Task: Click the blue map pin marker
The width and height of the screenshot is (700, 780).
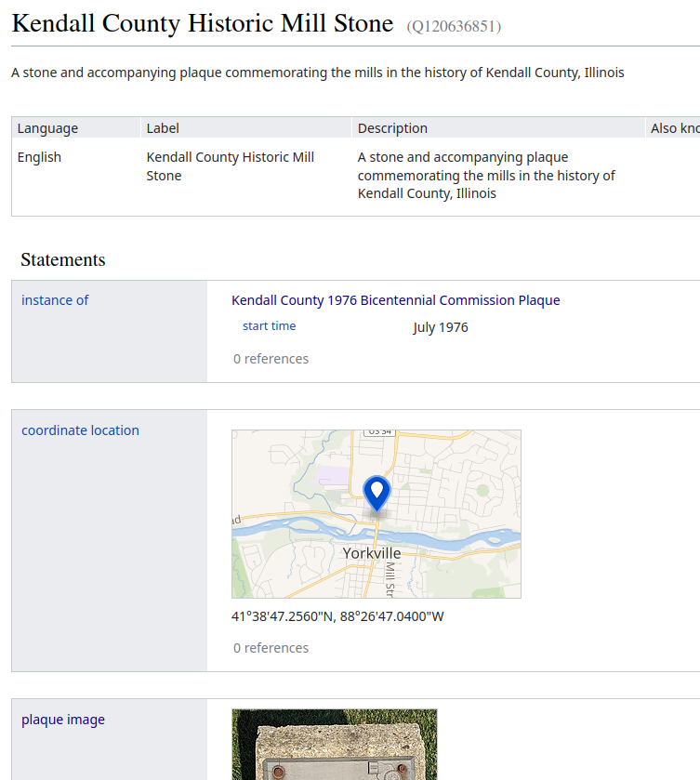Action: pos(376,491)
